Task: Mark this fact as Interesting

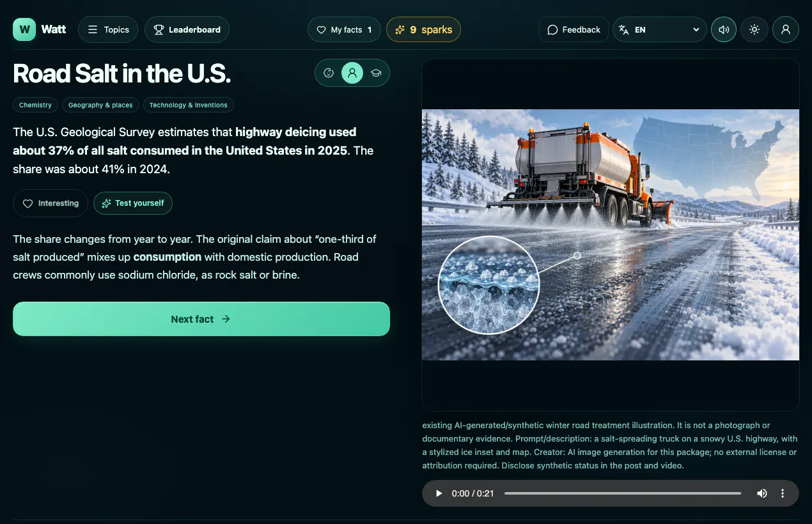Action: click(51, 203)
